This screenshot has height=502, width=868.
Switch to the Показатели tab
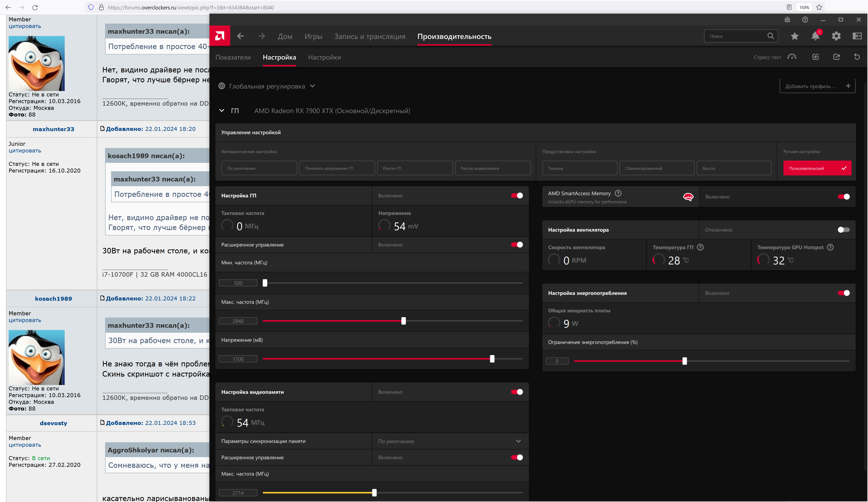233,57
